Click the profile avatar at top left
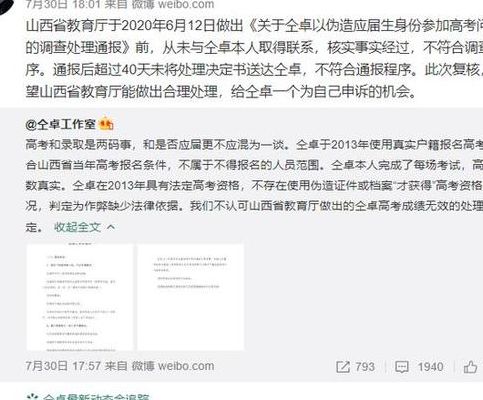 pyautogui.click(x=8, y=7)
